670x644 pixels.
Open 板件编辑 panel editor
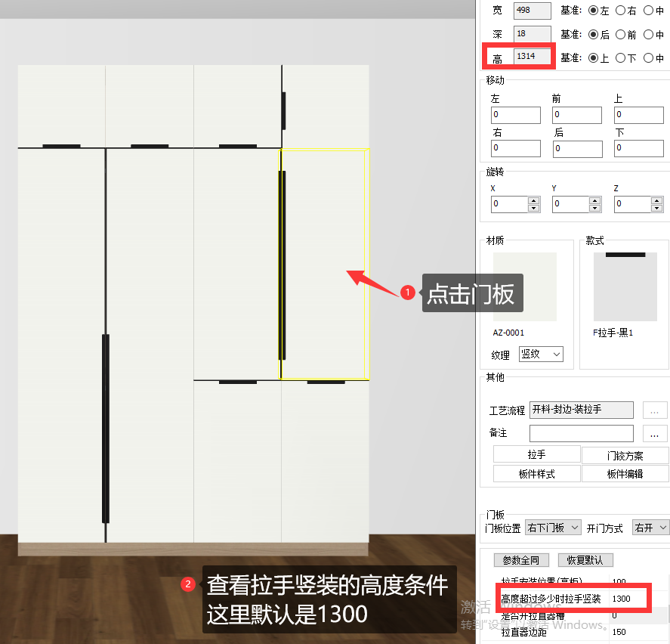[625, 473]
